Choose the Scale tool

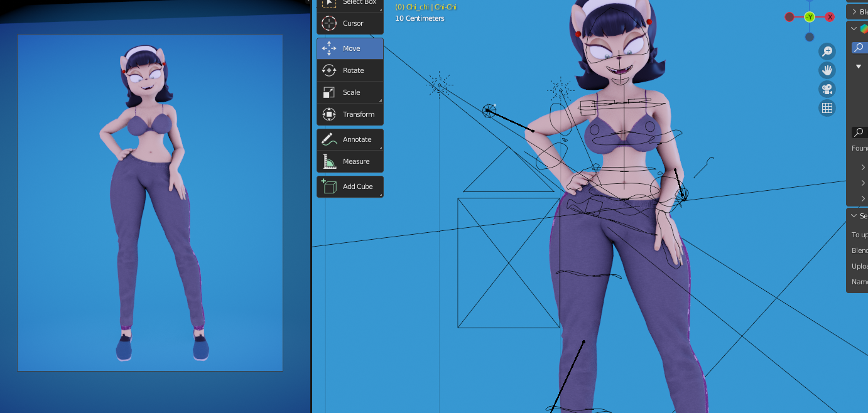point(350,92)
